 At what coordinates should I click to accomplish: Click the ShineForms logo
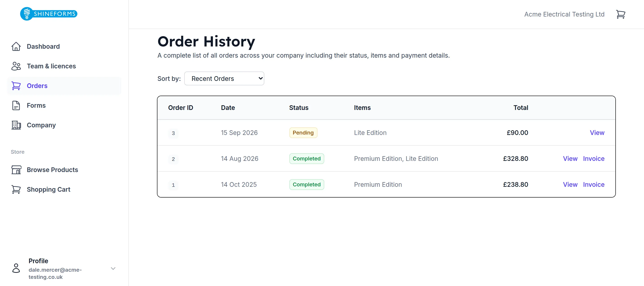[x=49, y=14]
